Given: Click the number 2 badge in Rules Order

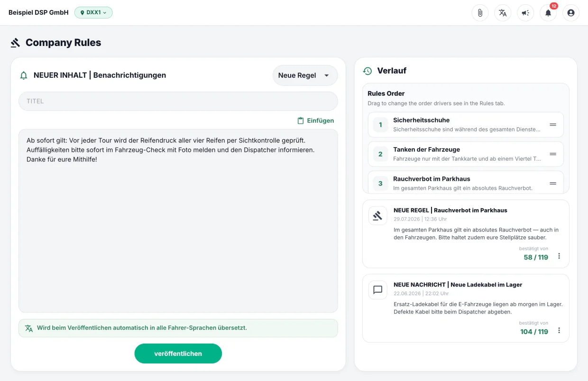Looking at the screenshot, I should point(380,154).
